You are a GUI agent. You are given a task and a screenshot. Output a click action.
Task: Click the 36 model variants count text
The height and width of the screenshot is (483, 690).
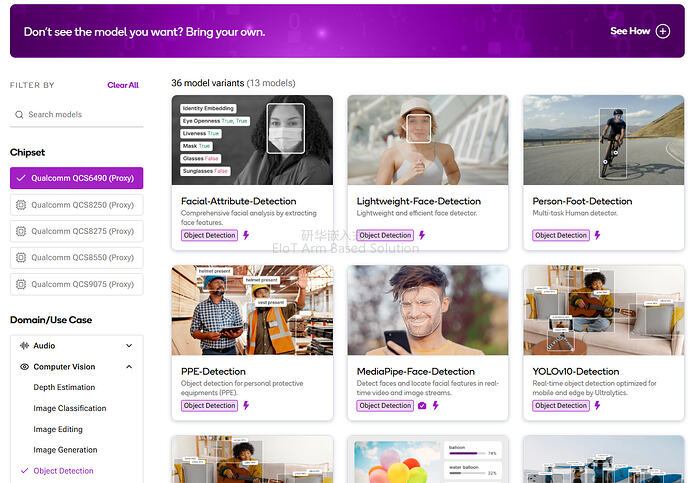233,83
